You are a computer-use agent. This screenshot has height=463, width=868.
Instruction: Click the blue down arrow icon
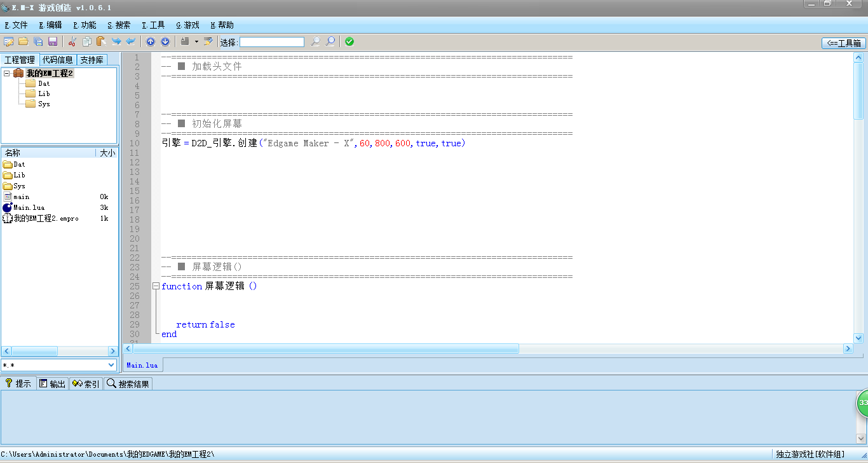[165, 42]
